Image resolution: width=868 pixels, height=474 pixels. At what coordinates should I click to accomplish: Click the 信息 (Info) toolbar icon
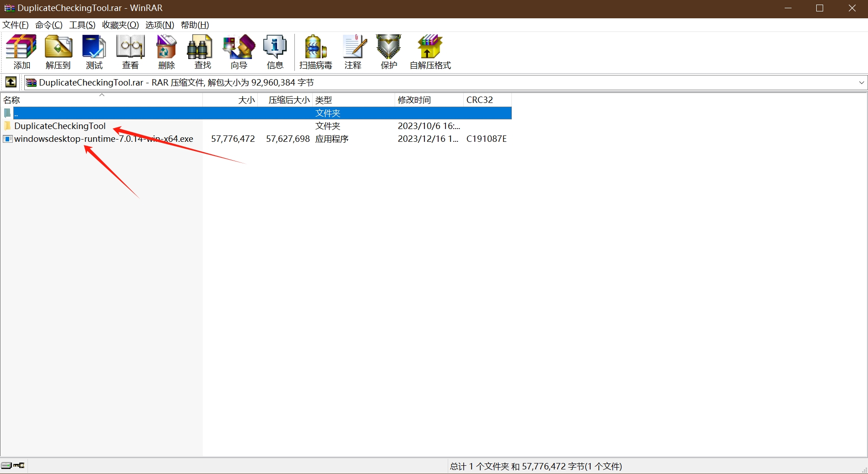click(x=275, y=47)
